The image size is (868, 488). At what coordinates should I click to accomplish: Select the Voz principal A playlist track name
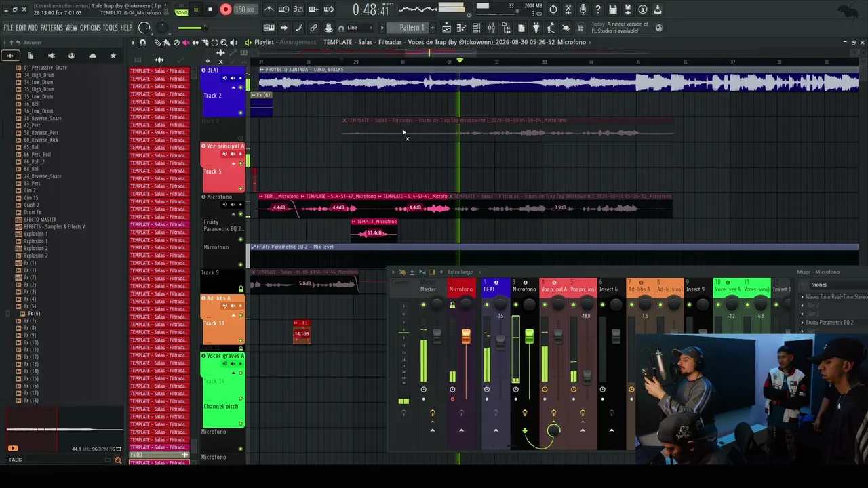point(225,146)
